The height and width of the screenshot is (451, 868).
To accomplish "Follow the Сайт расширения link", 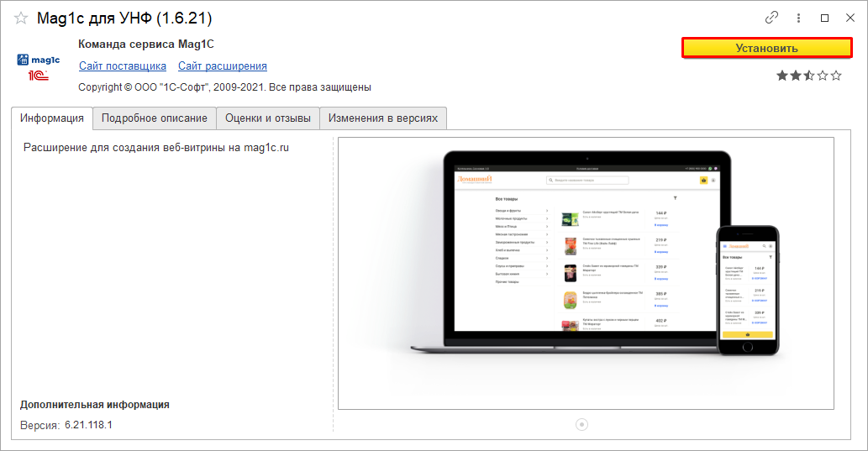I will click(223, 66).
